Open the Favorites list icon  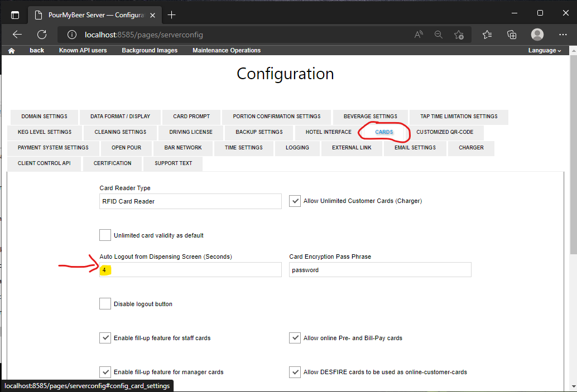pos(487,35)
